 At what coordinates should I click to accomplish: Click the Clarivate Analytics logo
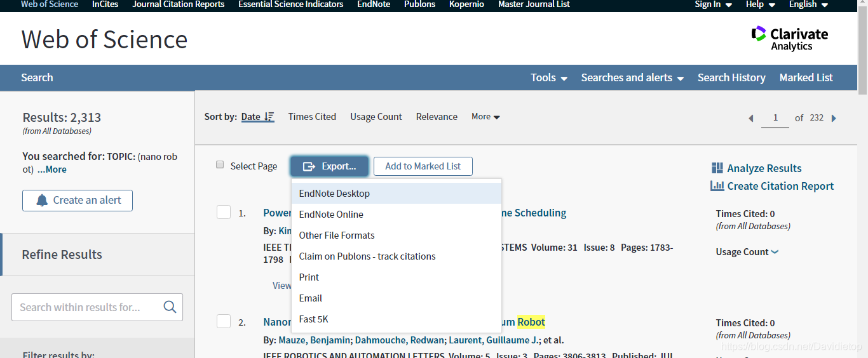[790, 38]
